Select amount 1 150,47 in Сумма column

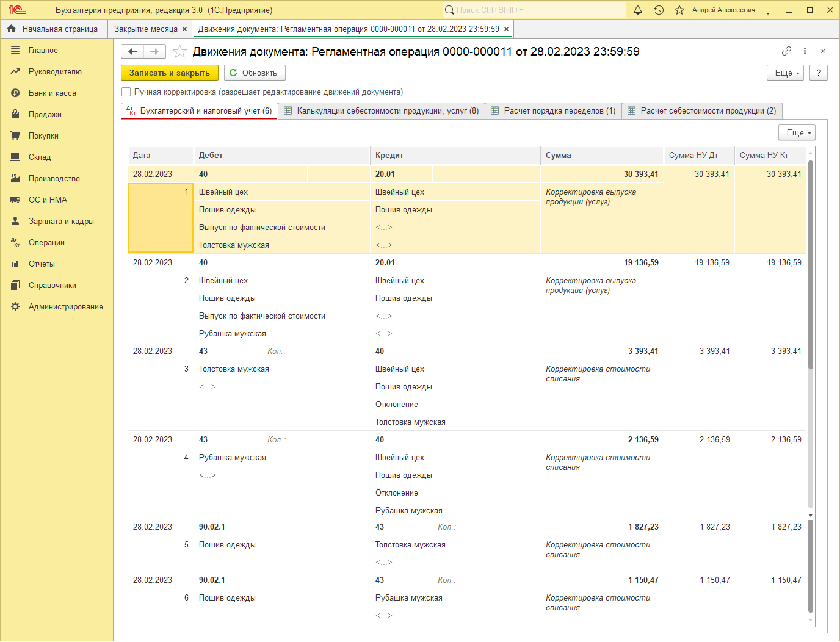pos(643,580)
